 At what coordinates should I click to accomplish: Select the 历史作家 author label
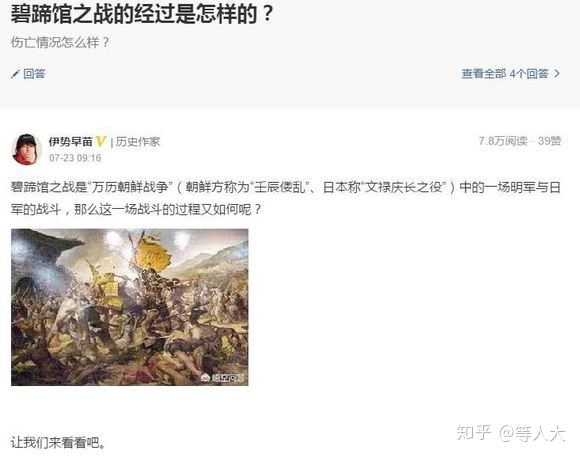coord(138,142)
